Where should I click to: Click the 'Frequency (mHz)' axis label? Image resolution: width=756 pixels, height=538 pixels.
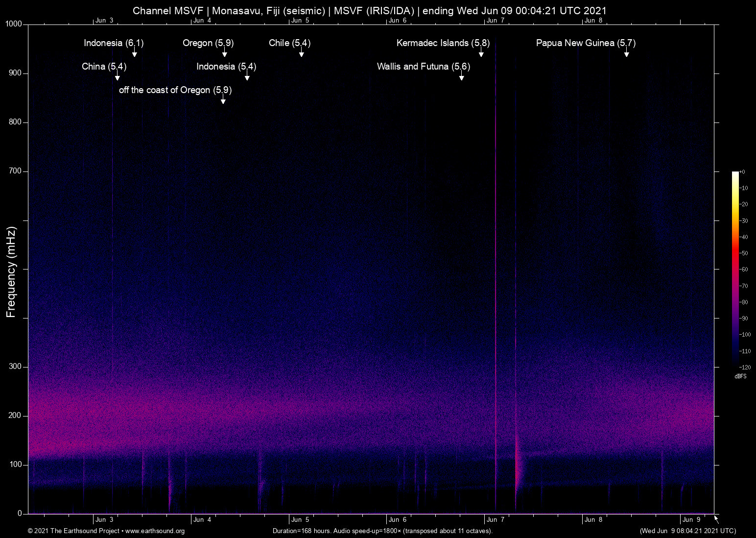(11, 272)
